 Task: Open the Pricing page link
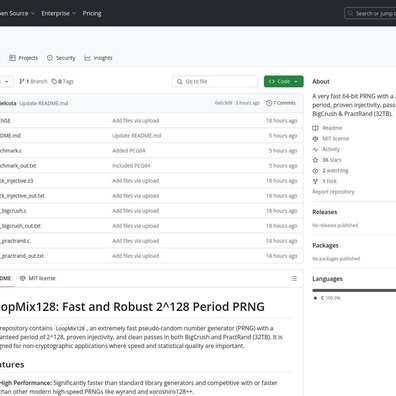(x=92, y=13)
